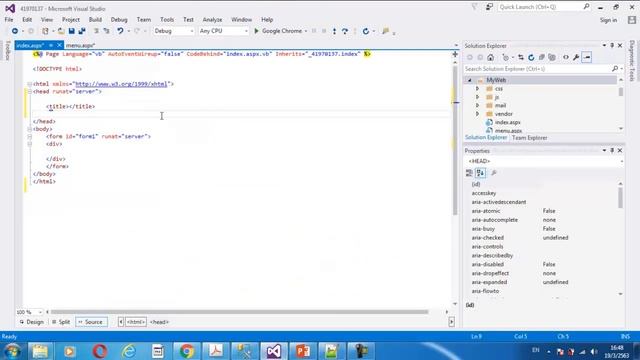
Task: Collapse the MyWeb project node
Action: [469, 80]
